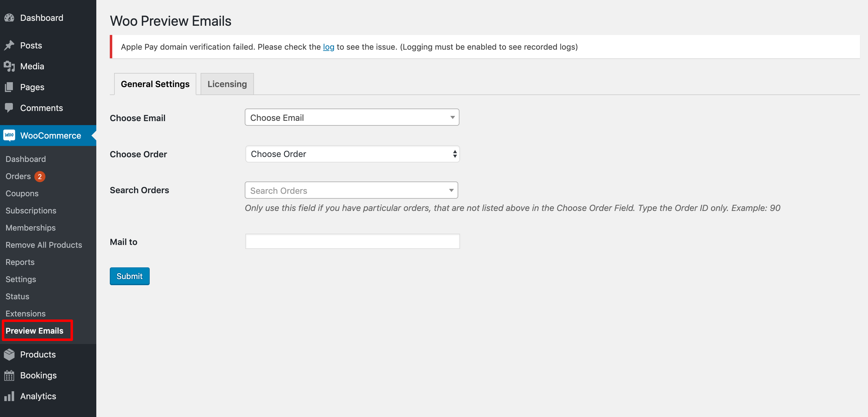Open the Orders submenu item
The width and height of the screenshot is (868, 417).
18,176
